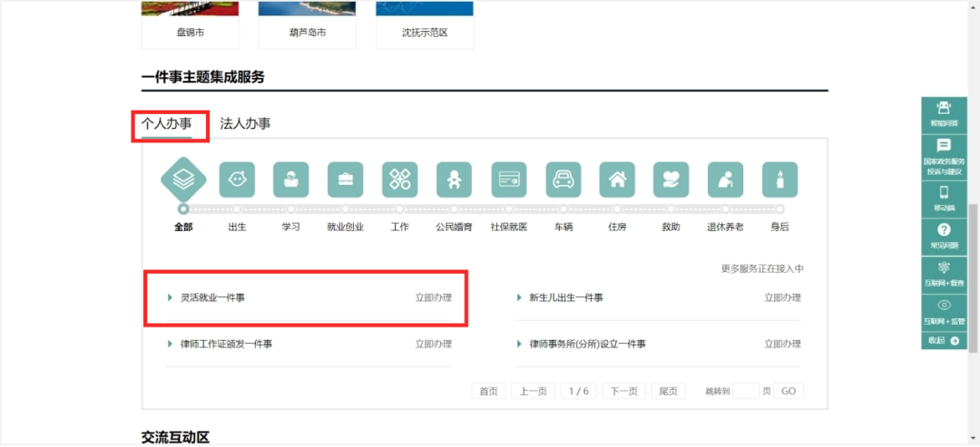Select the 住房 house icon

617,180
